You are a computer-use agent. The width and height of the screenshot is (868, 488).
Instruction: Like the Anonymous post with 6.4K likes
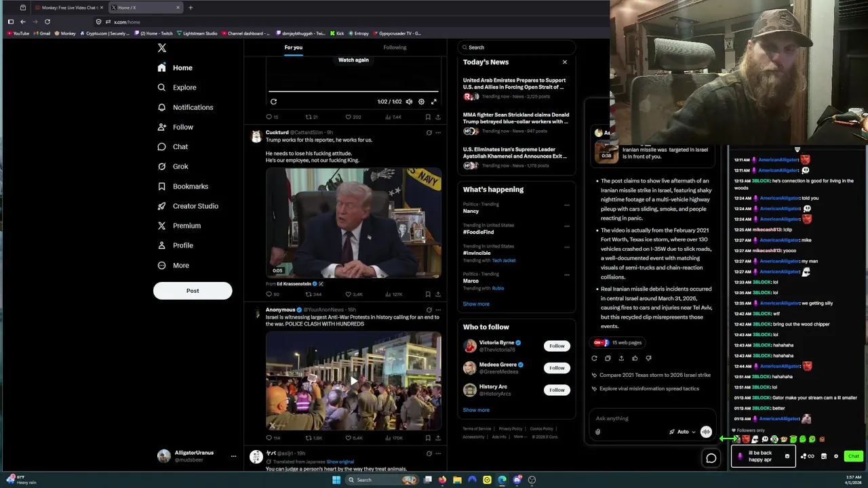tap(353, 438)
